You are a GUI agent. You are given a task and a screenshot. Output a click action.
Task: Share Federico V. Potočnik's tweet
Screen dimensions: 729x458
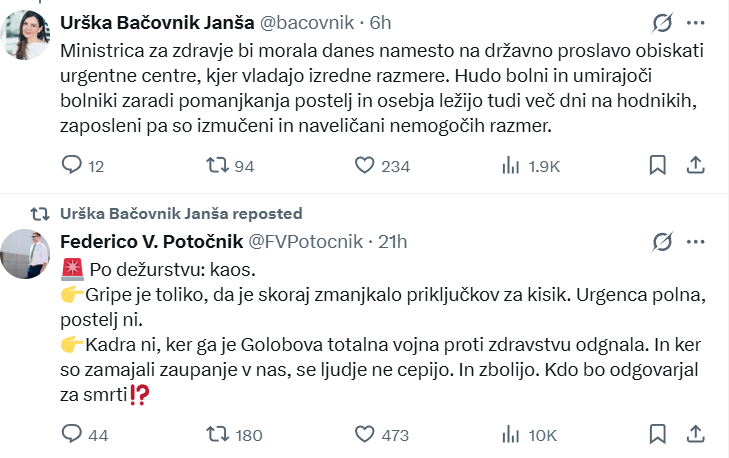coord(697,433)
